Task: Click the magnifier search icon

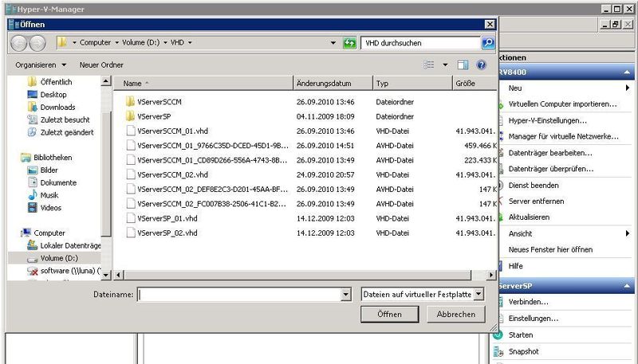Action: point(488,43)
